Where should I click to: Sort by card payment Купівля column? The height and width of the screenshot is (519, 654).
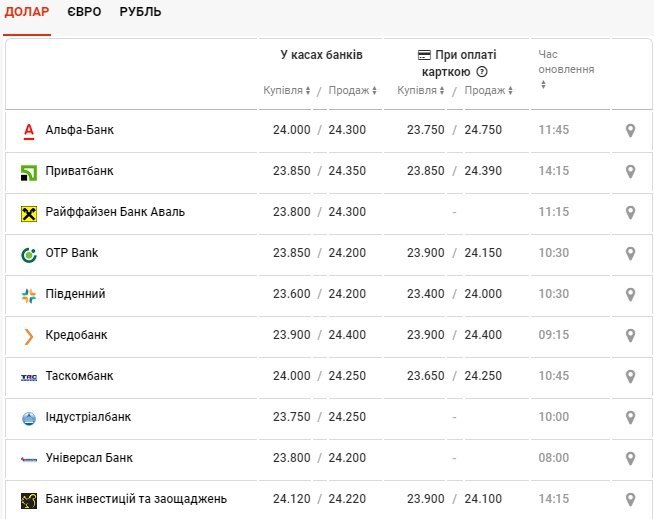click(x=421, y=91)
